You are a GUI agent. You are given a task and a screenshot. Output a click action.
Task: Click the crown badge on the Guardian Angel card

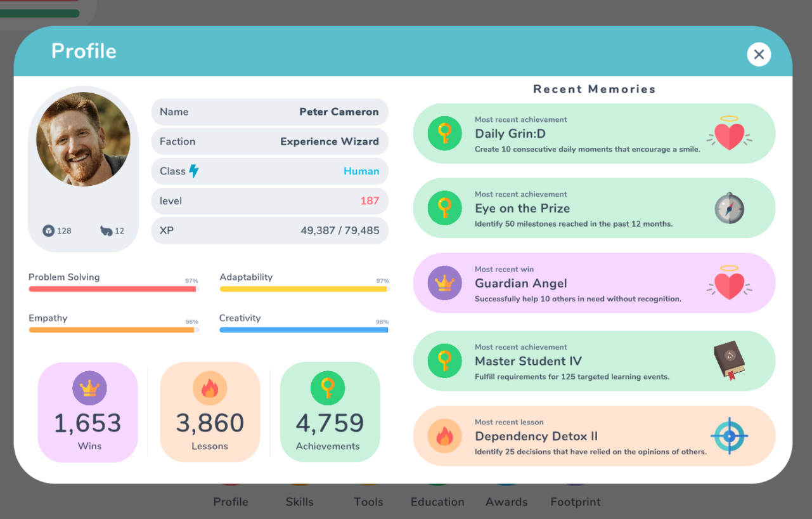click(444, 283)
